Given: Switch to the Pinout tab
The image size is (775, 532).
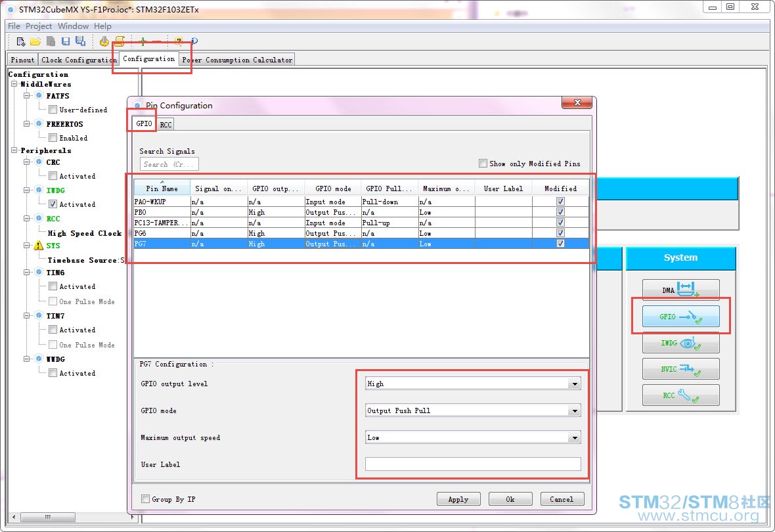Looking at the screenshot, I should (23, 60).
